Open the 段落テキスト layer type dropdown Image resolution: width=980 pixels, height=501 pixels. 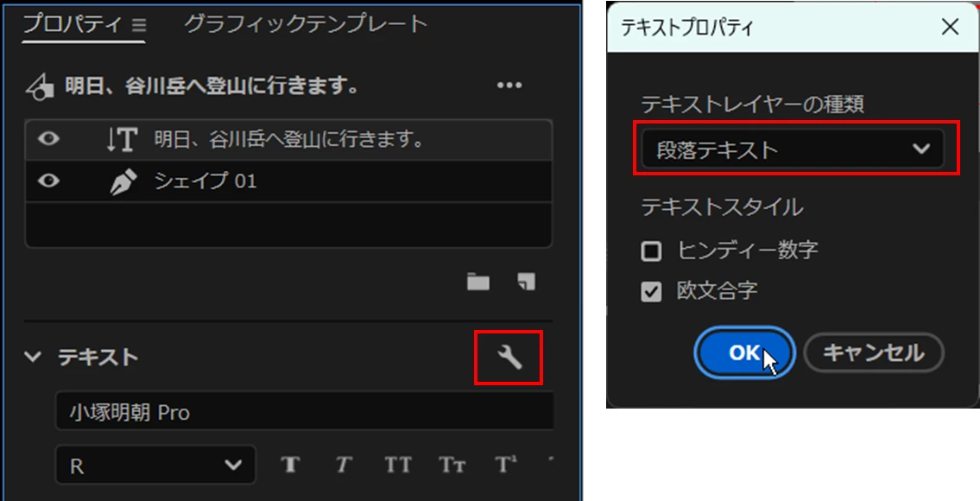pyautogui.click(x=793, y=149)
